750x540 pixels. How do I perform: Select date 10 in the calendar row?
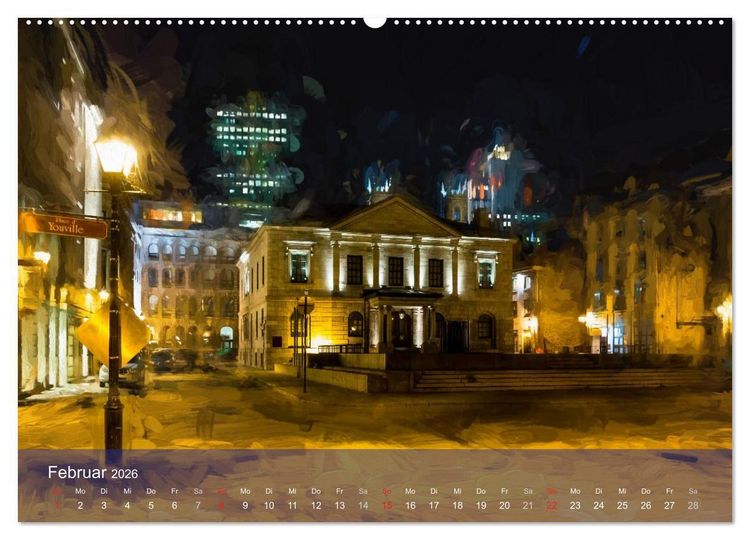(269, 505)
